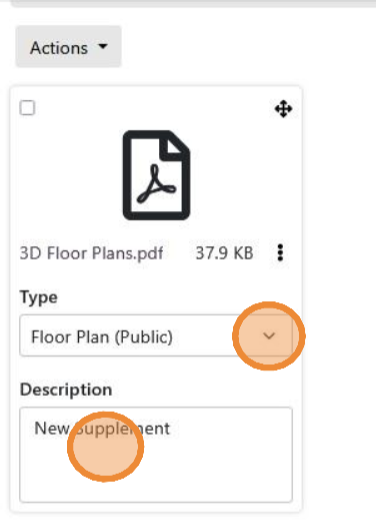The width and height of the screenshot is (376, 526).
Task: Focus the Description text area
Action: [x=156, y=455]
